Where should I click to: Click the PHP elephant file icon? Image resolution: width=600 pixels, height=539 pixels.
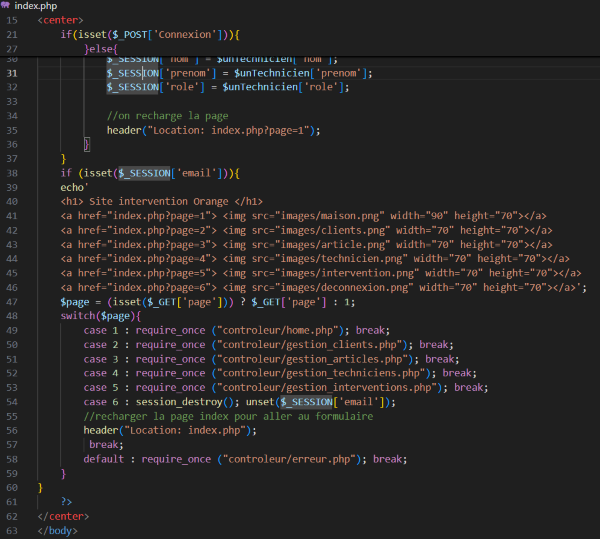pos(5,5)
